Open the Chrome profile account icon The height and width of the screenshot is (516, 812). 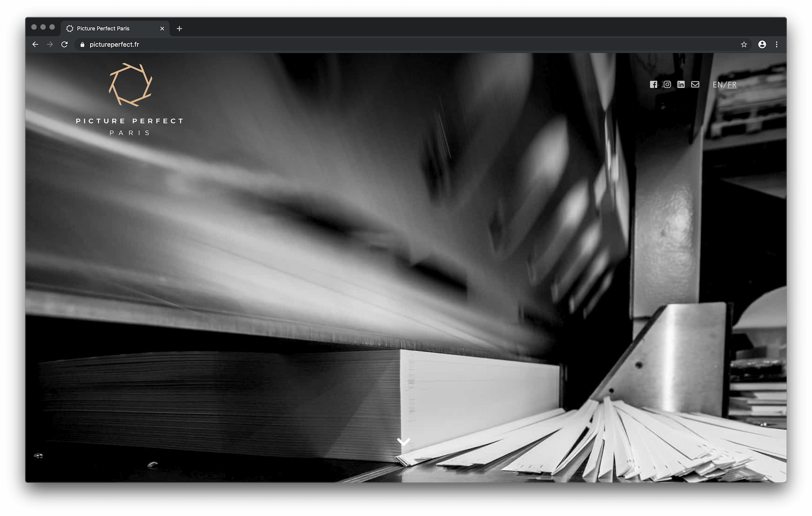tap(762, 44)
